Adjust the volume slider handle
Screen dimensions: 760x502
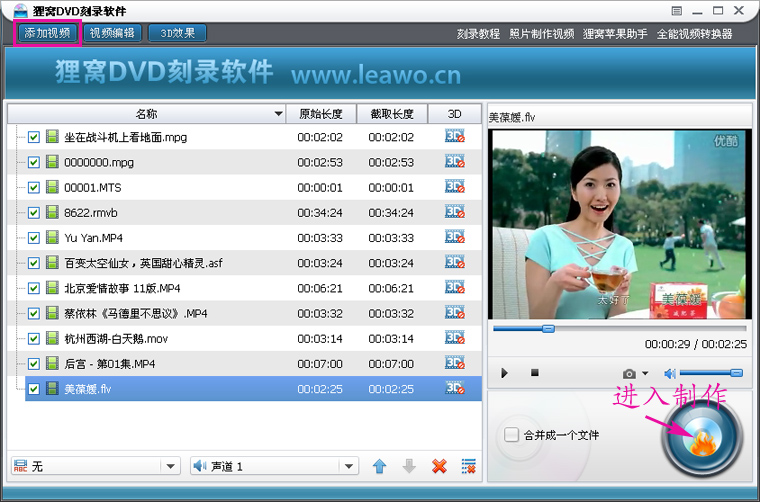pyautogui.click(x=736, y=373)
